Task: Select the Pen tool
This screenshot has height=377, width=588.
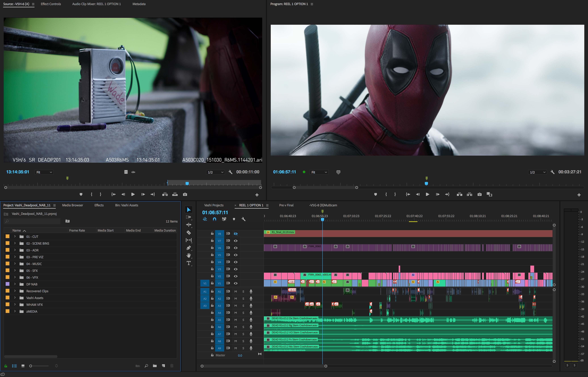Action: pyautogui.click(x=188, y=248)
